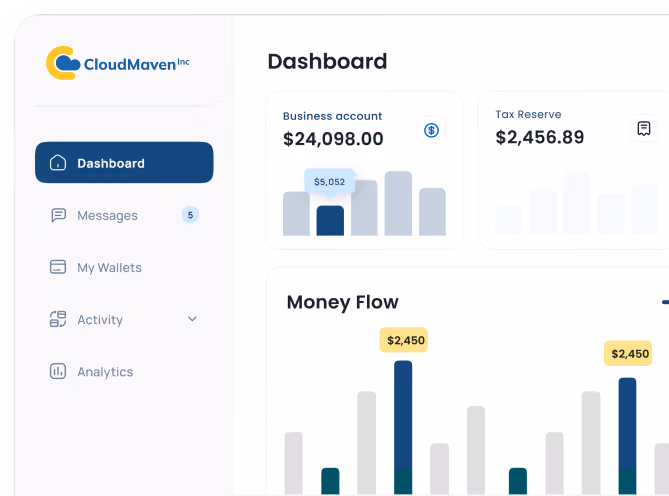
Task: Open the Messages menu item
Action: [124, 215]
